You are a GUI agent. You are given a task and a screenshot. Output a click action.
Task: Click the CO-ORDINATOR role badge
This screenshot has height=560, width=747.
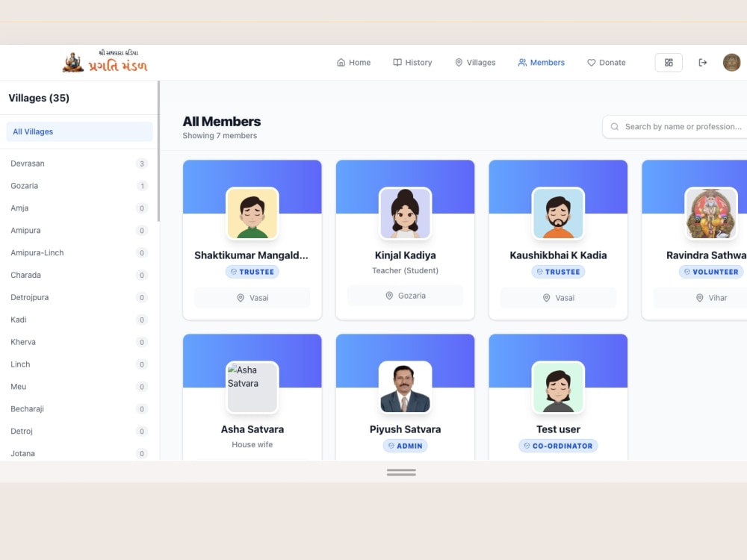tap(558, 447)
